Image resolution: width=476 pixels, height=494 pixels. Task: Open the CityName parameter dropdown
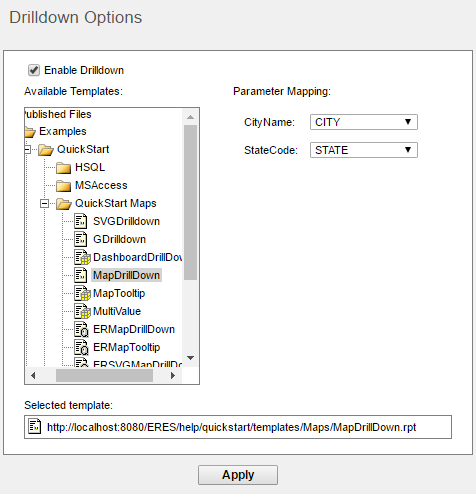click(364, 122)
